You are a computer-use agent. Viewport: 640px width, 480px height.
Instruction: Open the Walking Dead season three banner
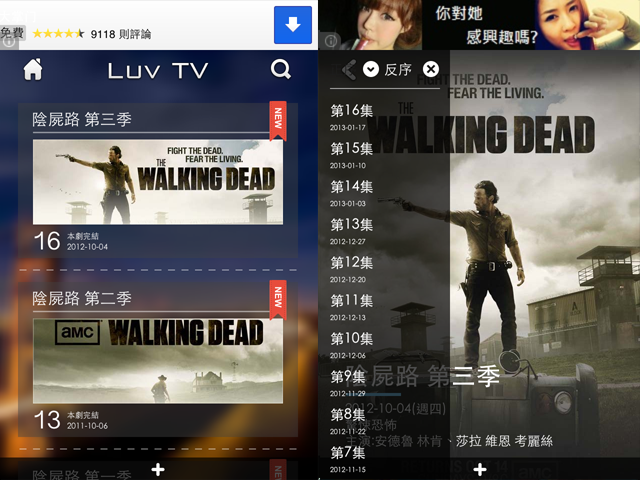click(x=158, y=182)
